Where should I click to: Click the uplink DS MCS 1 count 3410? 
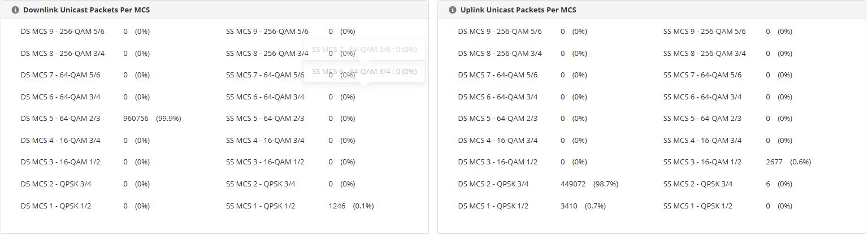[x=569, y=206]
